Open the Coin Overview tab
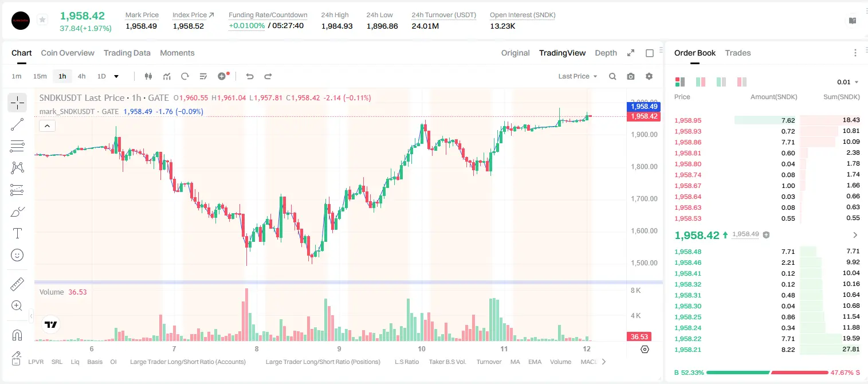This screenshot has height=384, width=868. [x=68, y=53]
